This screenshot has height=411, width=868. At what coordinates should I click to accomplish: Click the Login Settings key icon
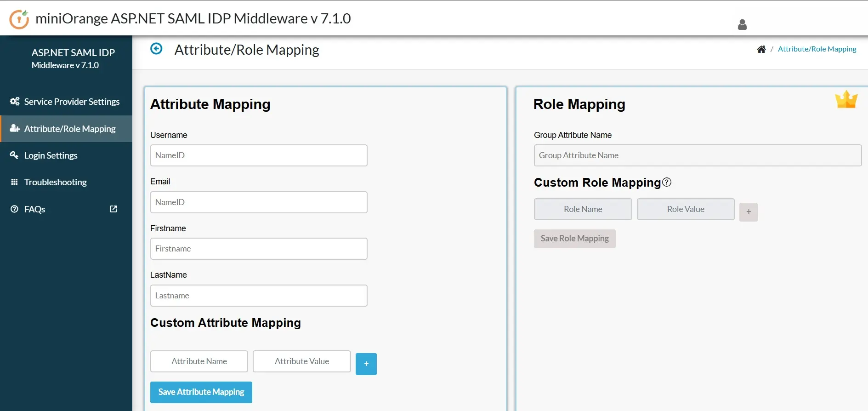coord(14,155)
